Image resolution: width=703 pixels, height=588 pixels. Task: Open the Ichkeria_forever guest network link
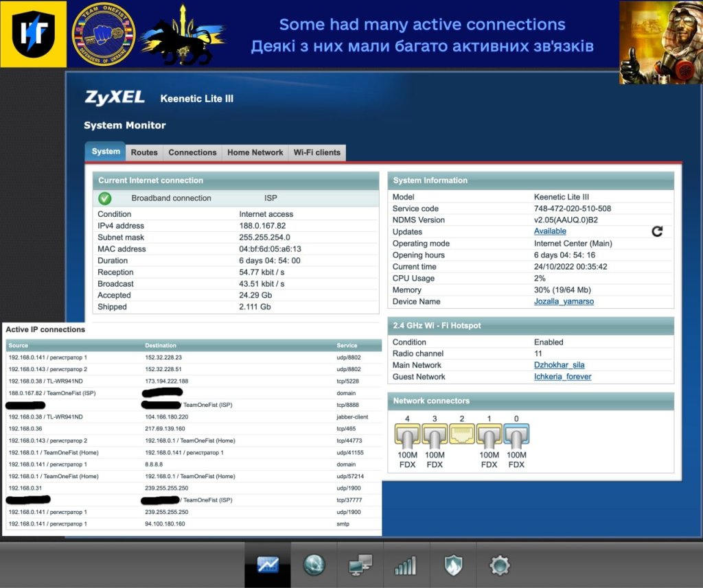coord(562,377)
